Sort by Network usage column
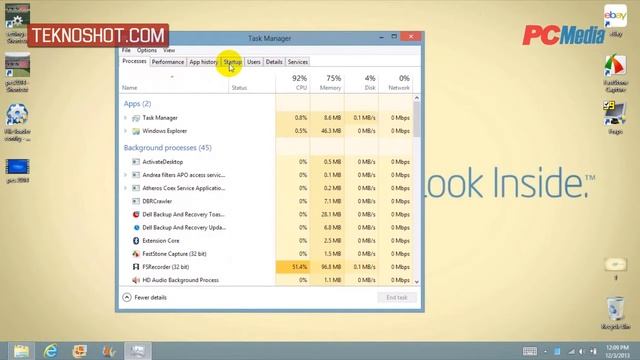Image resolution: width=640 pixels, height=360 pixels. click(396, 83)
